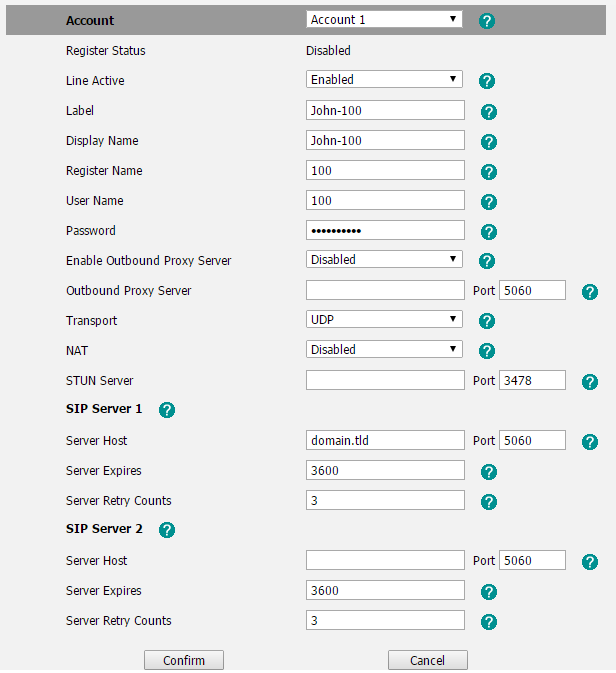The width and height of the screenshot is (616, 673).
Task: Open the Account 1 dropdown
Action: click(x=384, y=19)
